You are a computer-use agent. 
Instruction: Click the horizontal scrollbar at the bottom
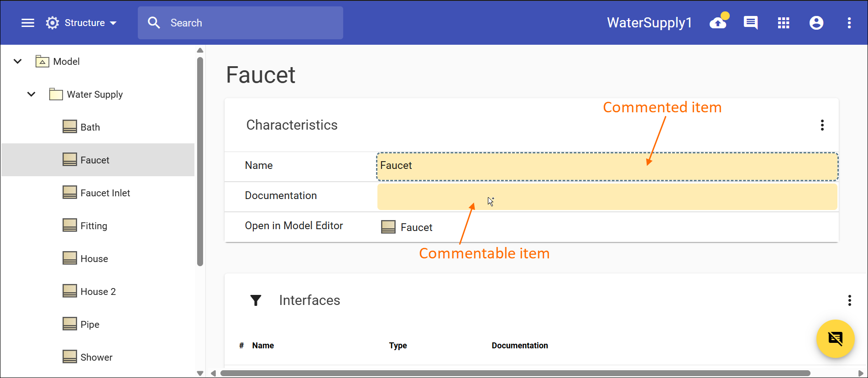point(515,373)
